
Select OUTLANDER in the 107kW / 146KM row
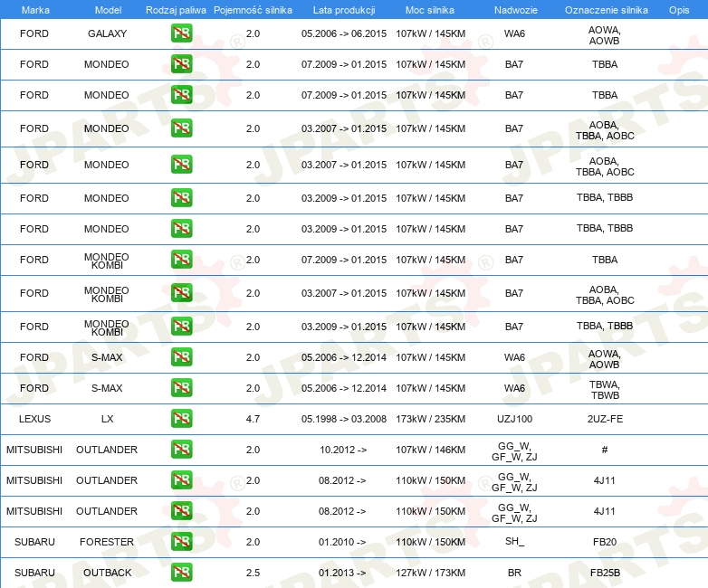(107, 450)
